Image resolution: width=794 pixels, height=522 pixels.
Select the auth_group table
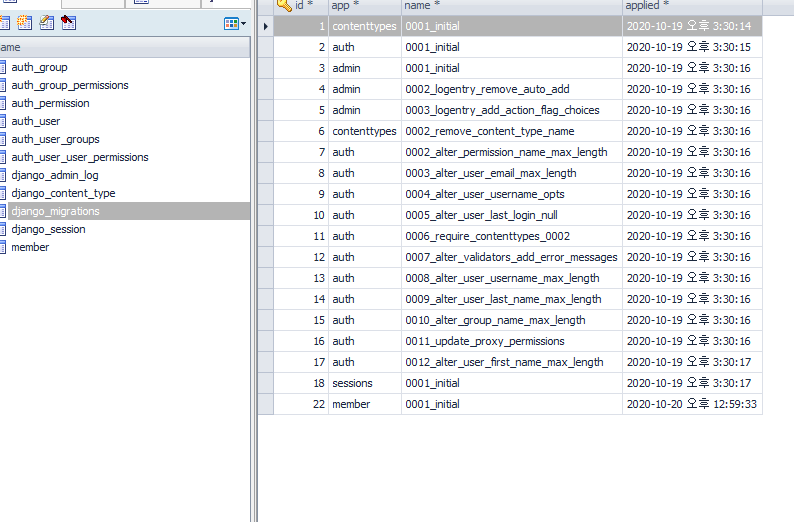tap(39, 67)
